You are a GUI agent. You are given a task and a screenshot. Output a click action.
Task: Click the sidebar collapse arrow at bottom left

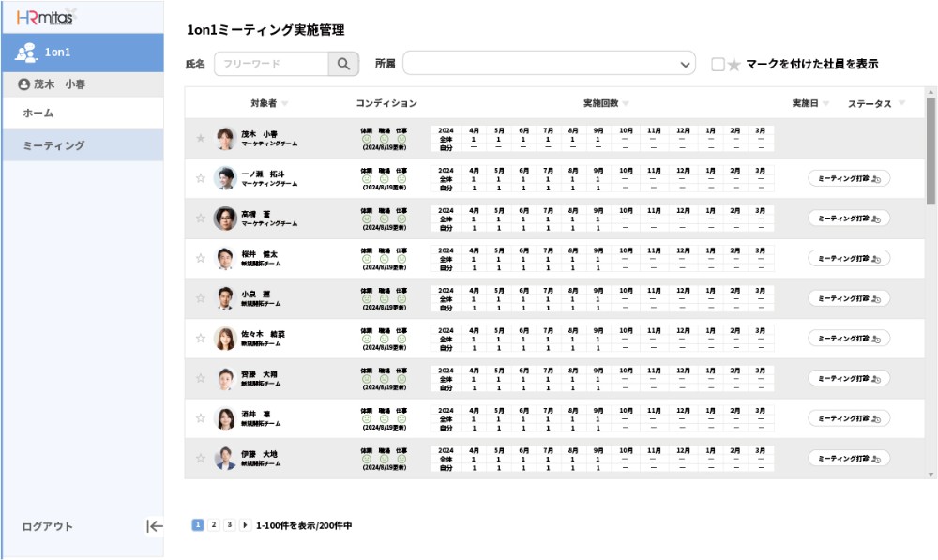(155, 527)
